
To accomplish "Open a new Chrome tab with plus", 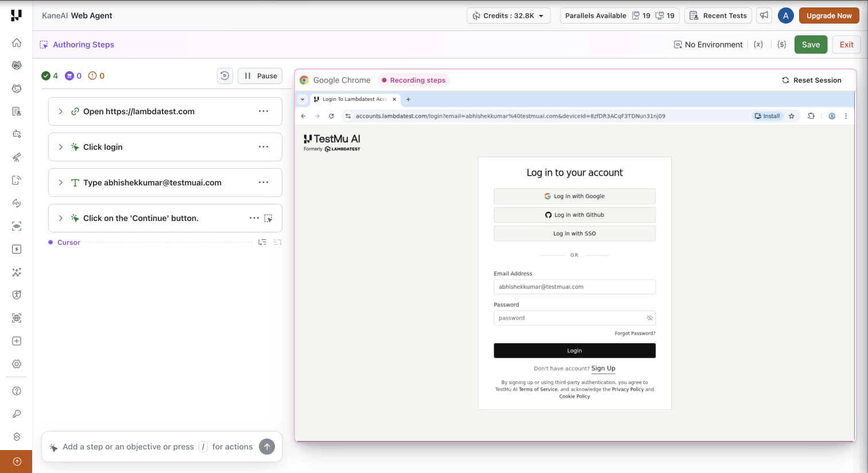I will 408,99.
